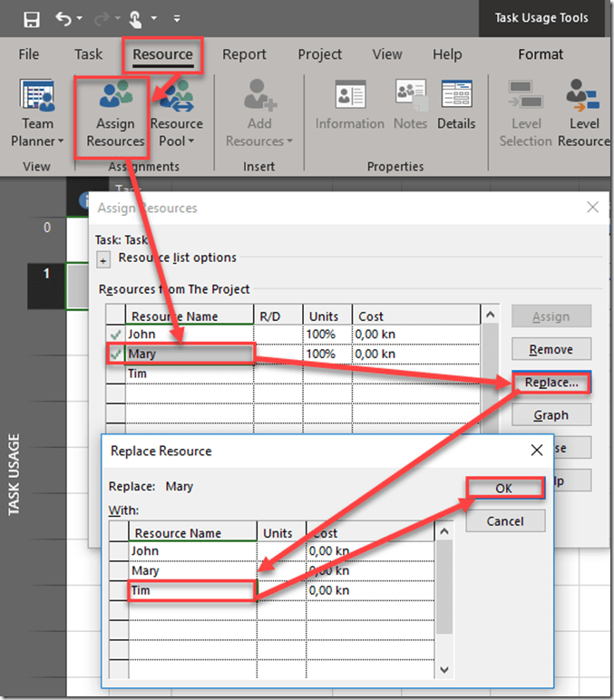Image resolution: width=614 pixels, height=700 pixels.
Task: Click Cancel in Replace Resource dialog
Action: click(x=504, y=520)
